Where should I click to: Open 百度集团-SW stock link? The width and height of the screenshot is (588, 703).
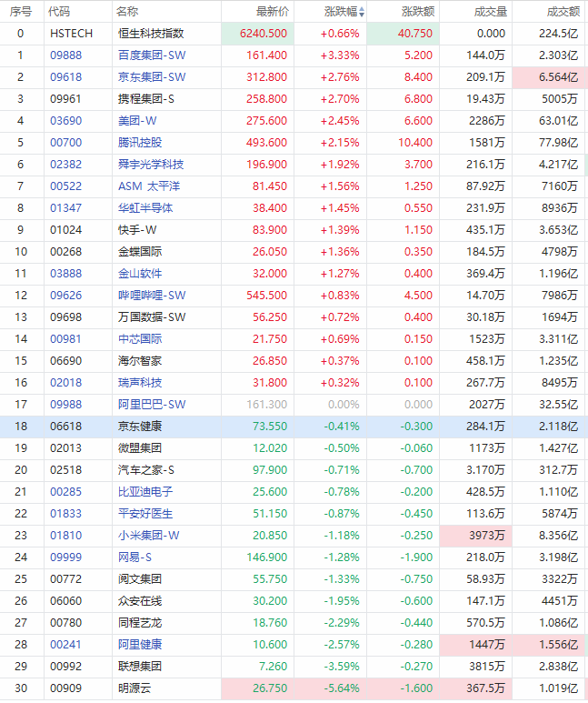[152, 55]
